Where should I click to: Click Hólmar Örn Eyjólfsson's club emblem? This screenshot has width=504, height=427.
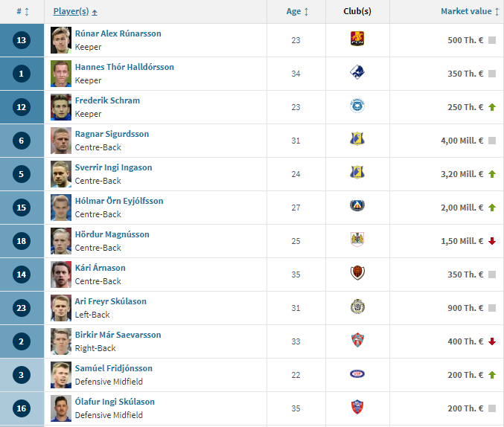tap(357, 205)
